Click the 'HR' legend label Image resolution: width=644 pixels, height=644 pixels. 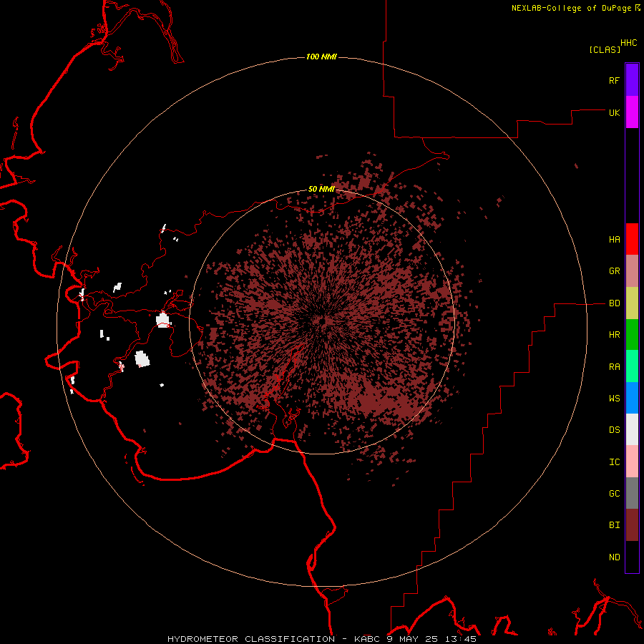coord(614,335)
